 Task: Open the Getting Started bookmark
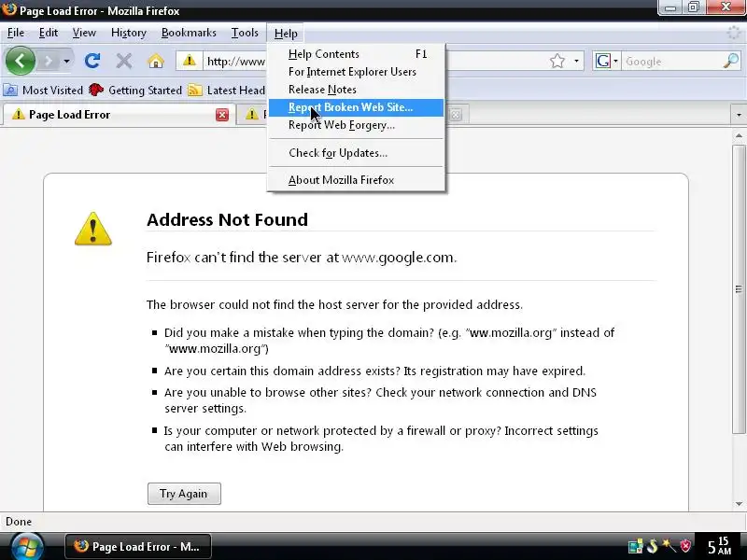pyautogui.click(x=135, y=90)
